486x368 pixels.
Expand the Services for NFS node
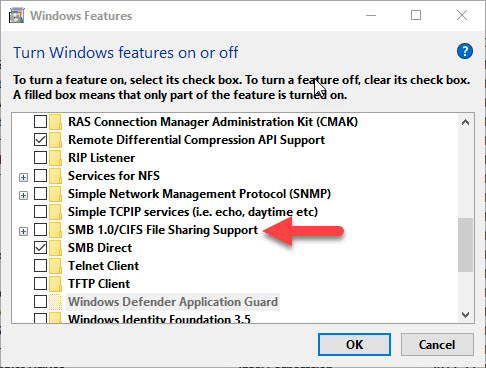[x=23, y=177]
